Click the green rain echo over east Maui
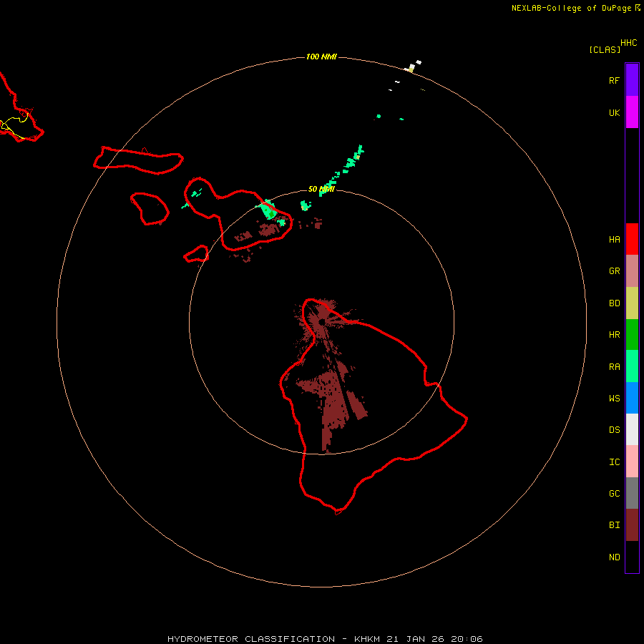The image size is (644, 644). coord(268,210)
